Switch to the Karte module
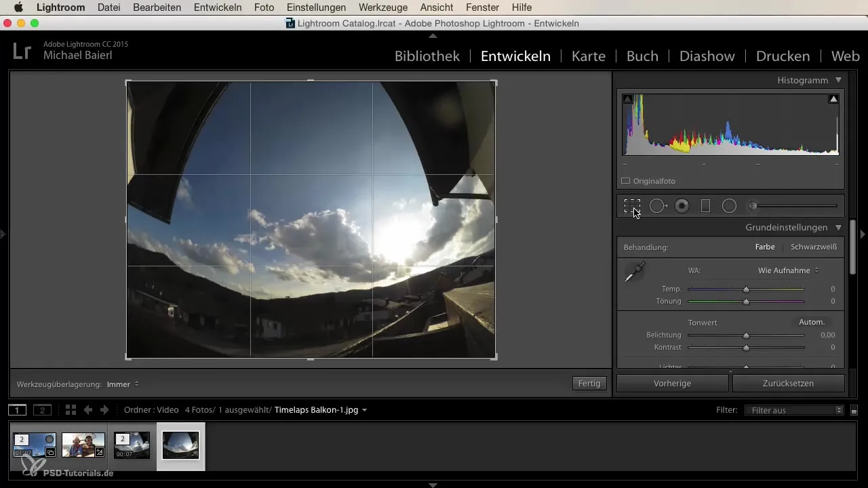The height and width of the screenshot is (488, 868). click(x=589, y=56)
